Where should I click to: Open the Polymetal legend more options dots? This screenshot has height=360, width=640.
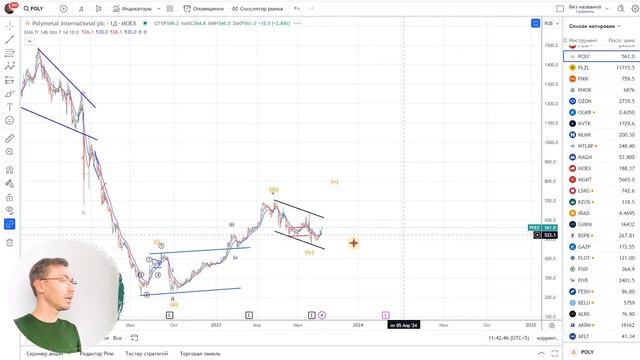[297, 23]
